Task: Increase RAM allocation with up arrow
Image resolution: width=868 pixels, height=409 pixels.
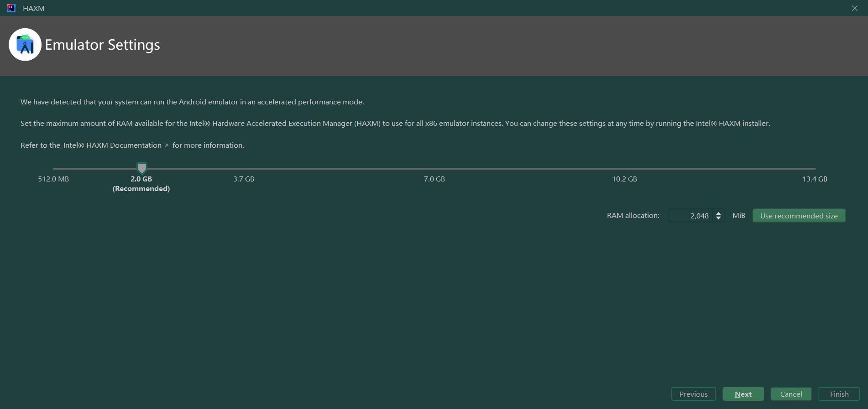Action: [x=718, y=213]
